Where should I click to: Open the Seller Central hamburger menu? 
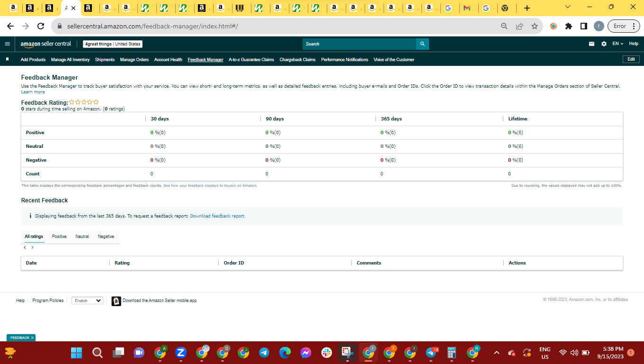(7, 44)
